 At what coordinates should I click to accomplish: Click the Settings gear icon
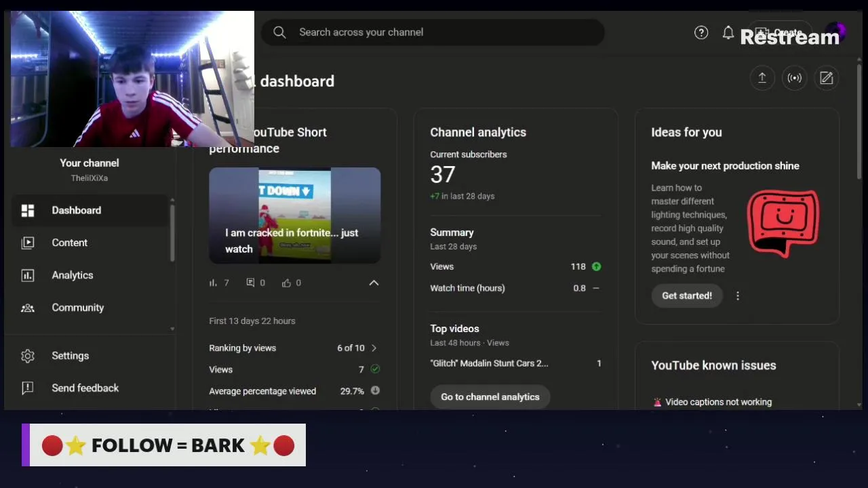[28, 356]
